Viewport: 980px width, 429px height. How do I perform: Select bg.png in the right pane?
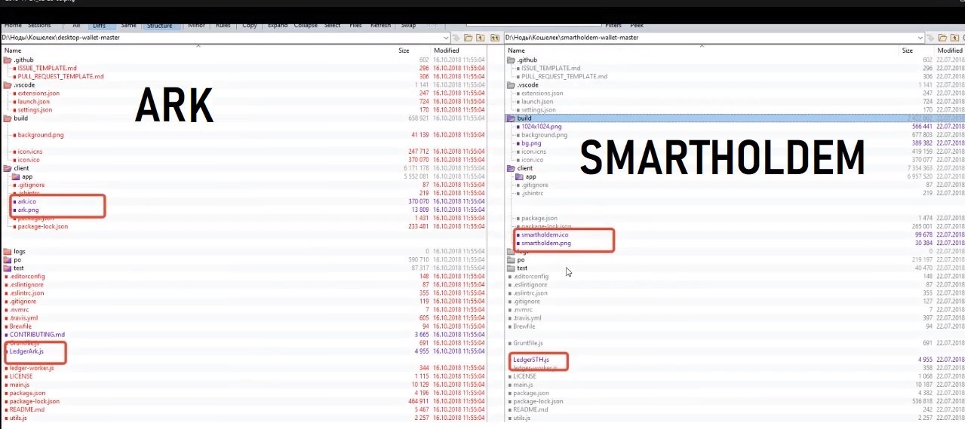531,143
